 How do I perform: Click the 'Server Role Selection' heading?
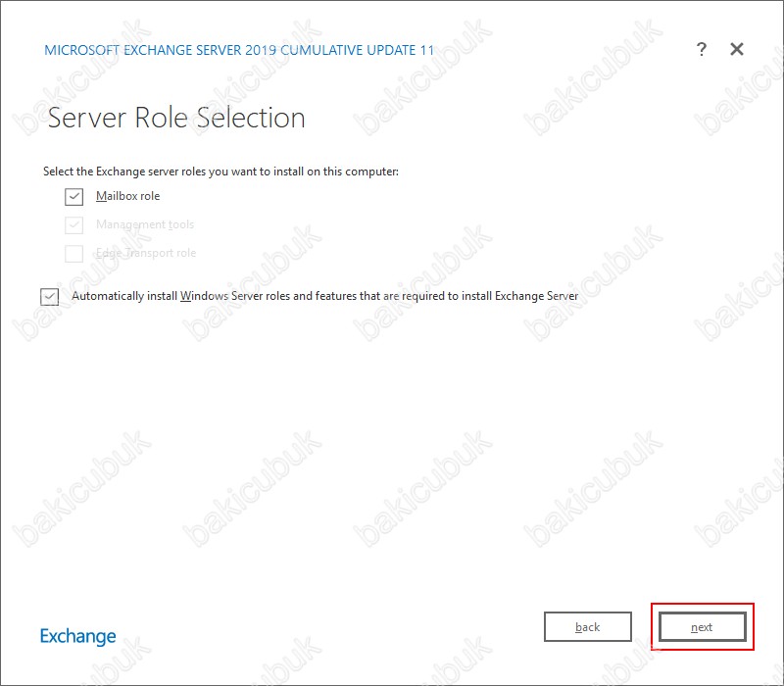coord(176,119)
